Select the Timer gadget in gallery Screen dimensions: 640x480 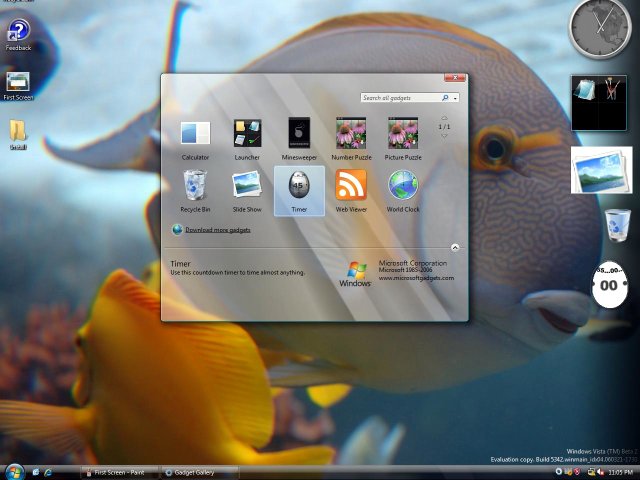[299, 187]
